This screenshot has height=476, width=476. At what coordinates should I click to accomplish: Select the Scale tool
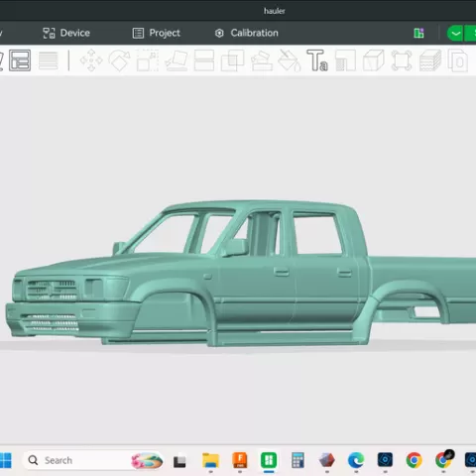(x=148, y=60)
